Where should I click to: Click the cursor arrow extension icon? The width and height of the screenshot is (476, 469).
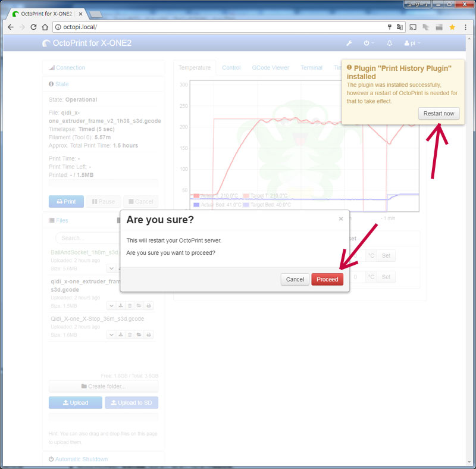pyautogui.click(x=426, y=27)
